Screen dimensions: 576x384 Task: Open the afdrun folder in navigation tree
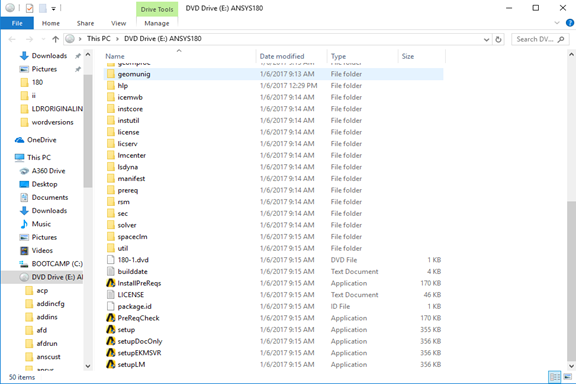(x=42, y=343)
